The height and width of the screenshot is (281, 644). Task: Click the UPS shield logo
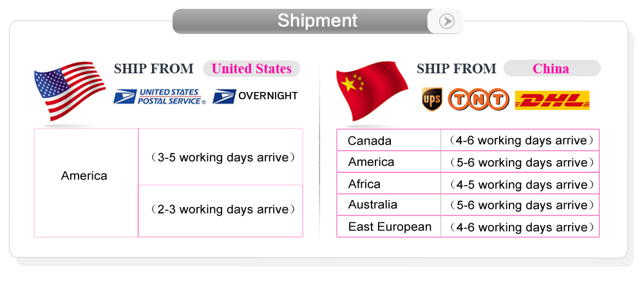pos(431,99)
